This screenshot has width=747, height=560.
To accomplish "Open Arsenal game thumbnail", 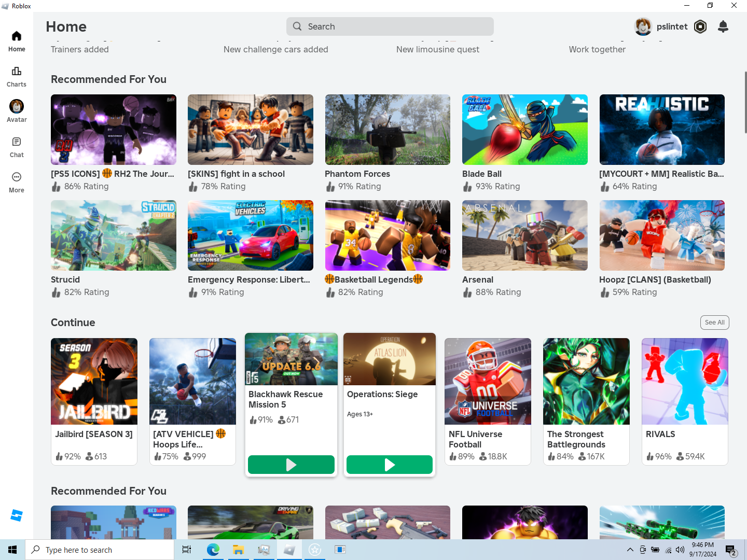I will click(525, 235).
